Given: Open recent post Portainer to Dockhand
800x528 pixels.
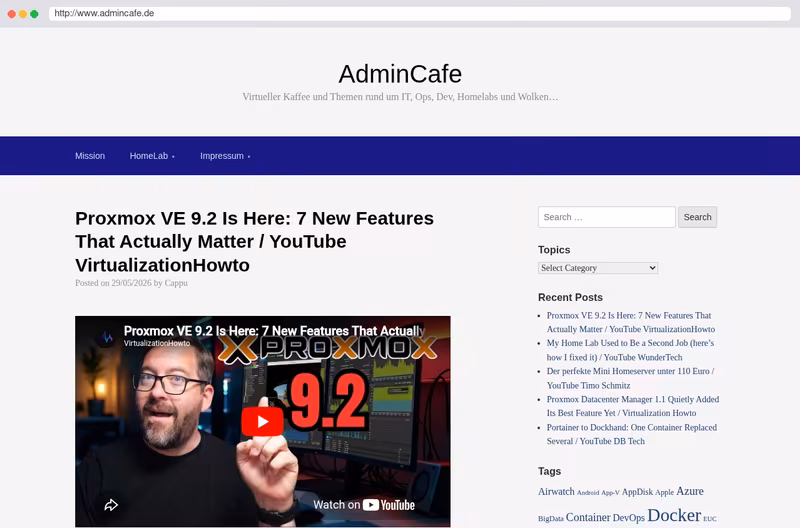Looking at the screenshot, I should [x=632, y=434].
